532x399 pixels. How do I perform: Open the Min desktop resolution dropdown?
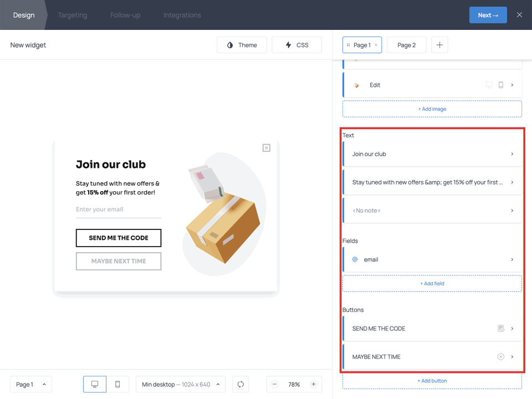click(180, 384)
